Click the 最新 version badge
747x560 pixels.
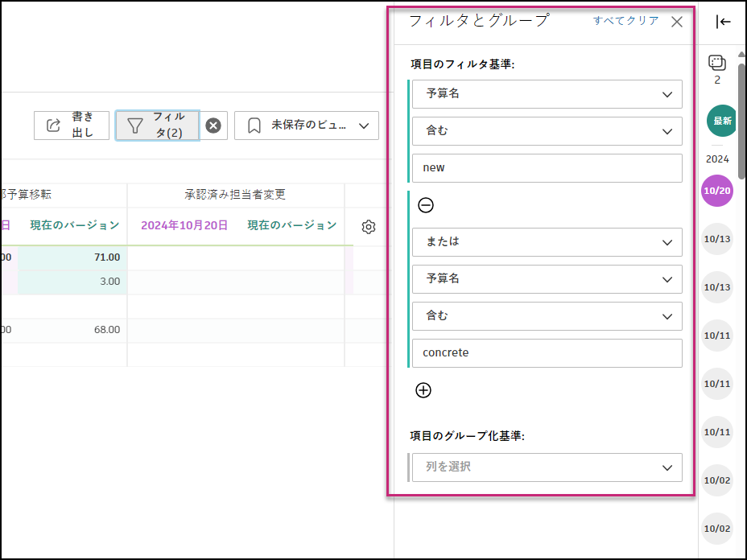click(720, 120)
